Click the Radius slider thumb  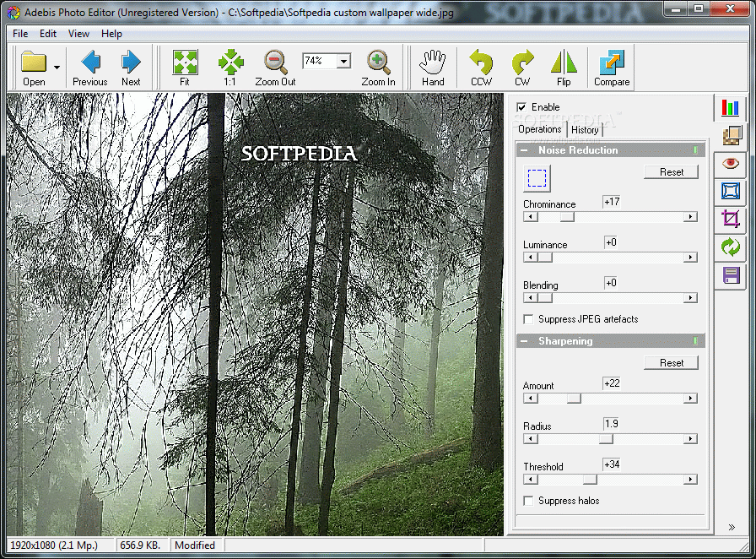(x=606, y=439)
